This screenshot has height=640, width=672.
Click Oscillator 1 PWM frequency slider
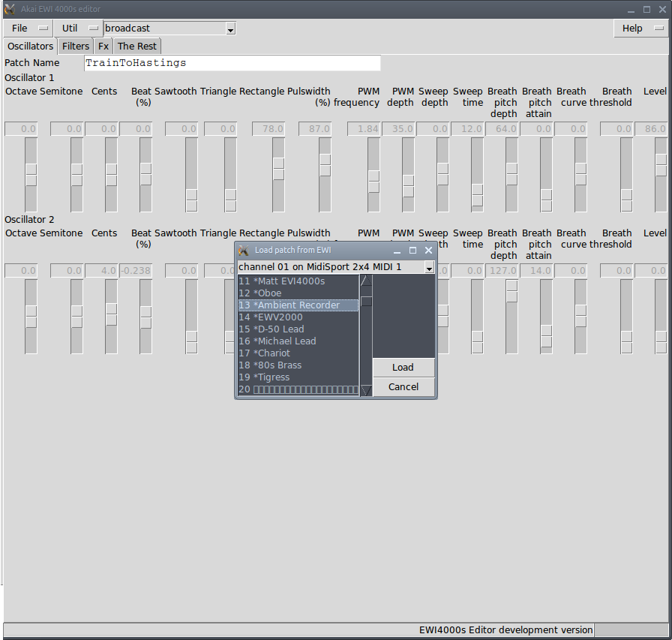coord(373,175)
